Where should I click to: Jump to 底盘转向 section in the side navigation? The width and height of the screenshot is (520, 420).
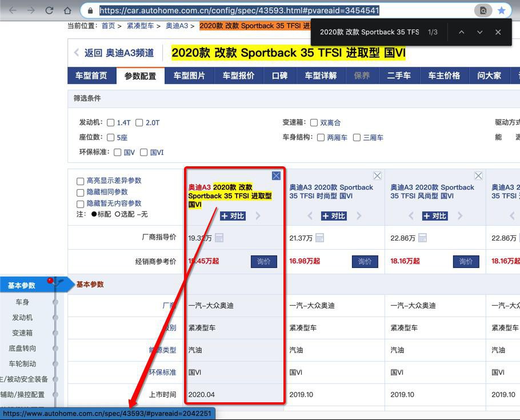tap(22, 349)
